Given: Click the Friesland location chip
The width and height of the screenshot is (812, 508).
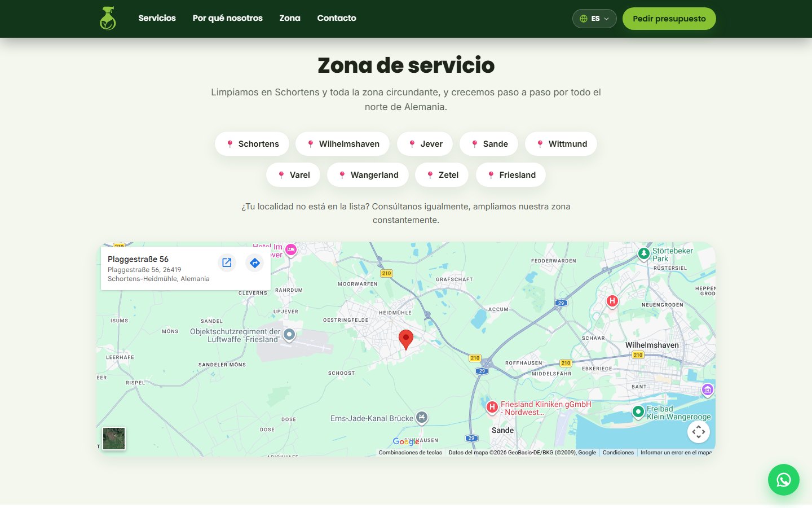Looking at the screenshot, I should coord(511,175).
